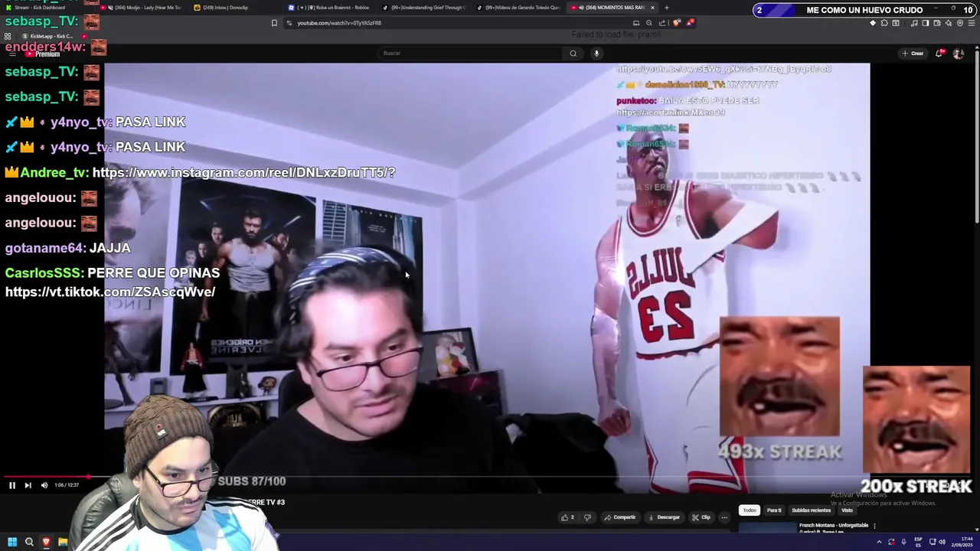This screenshot has height=551, width=980.
Task: Click the YouTube Buscar search field
Action: coord(470,53)
